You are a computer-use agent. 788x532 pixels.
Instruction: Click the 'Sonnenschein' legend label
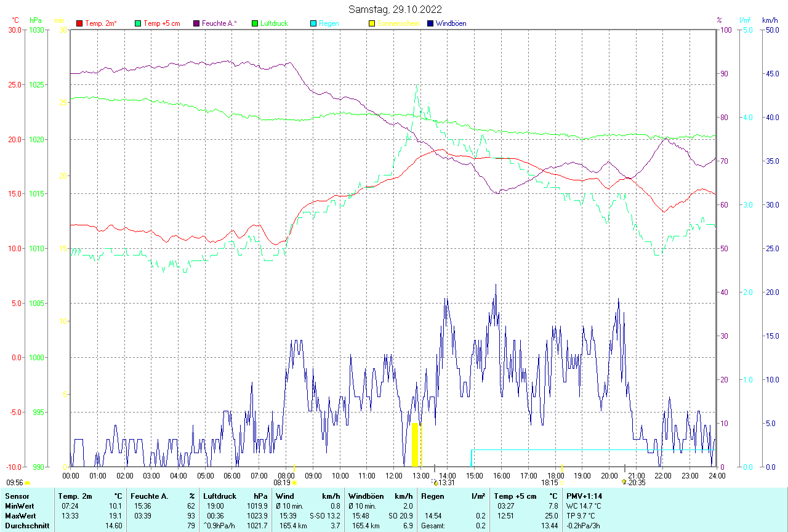pyautogui.click(x=398, y=23)
